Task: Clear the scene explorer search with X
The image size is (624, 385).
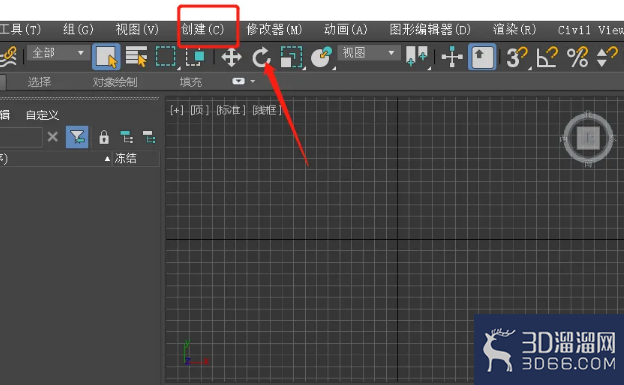Action: click(x=53, y=137)
